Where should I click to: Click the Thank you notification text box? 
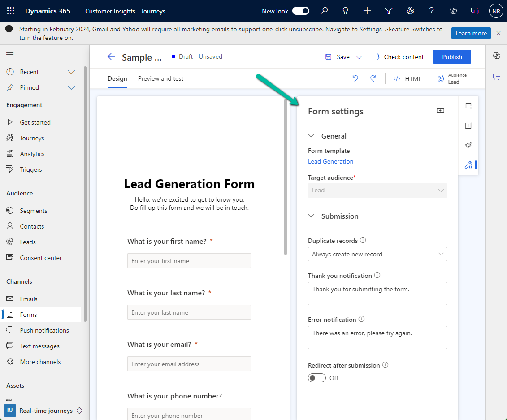[377, 294]
